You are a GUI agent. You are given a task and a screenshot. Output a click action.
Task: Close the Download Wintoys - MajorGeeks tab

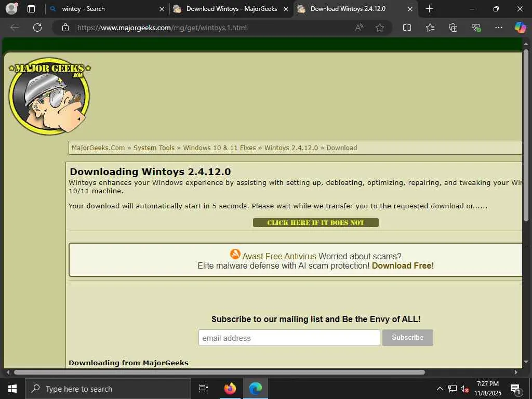286,9
